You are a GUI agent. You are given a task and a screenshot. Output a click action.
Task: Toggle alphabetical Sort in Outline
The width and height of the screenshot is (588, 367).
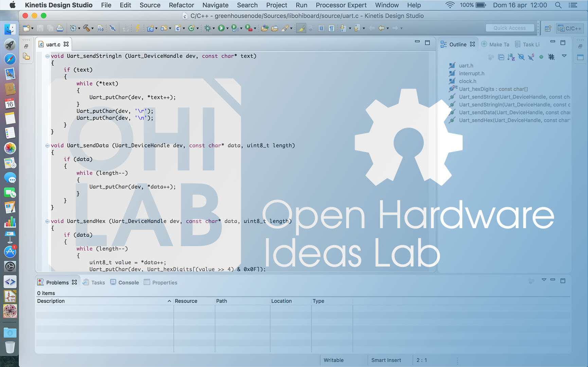pos(511,57)
